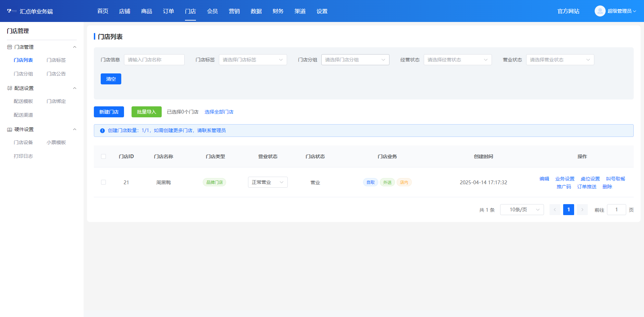644x317 pixels.
Task: Collapse the 门店管理 sidebar group chevron
Action: [x=75, y=47]
